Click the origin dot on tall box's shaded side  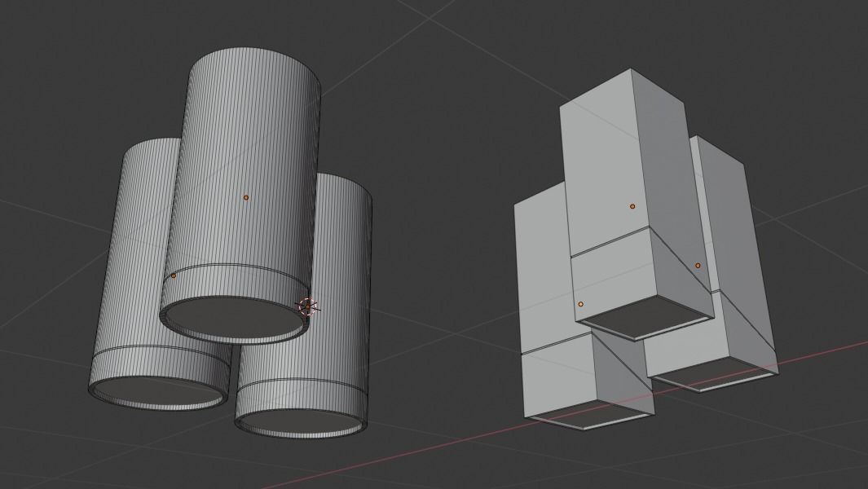[698, 265]
